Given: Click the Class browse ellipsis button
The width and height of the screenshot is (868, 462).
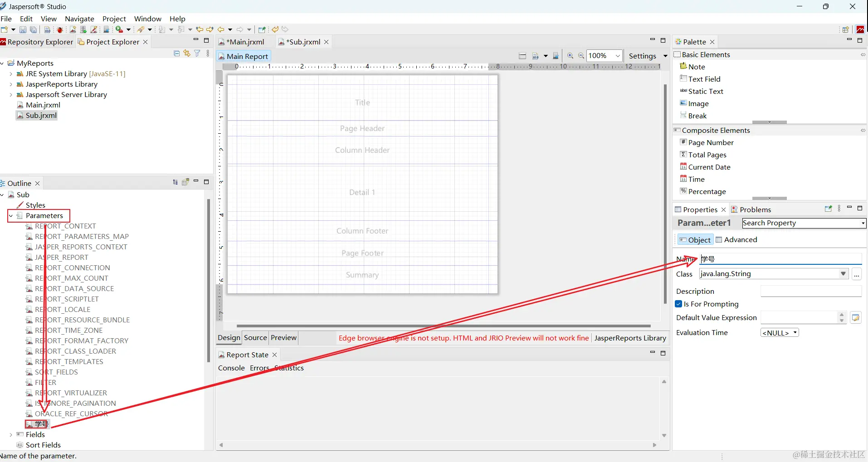Looking at the screenshot, I should 857,274.
